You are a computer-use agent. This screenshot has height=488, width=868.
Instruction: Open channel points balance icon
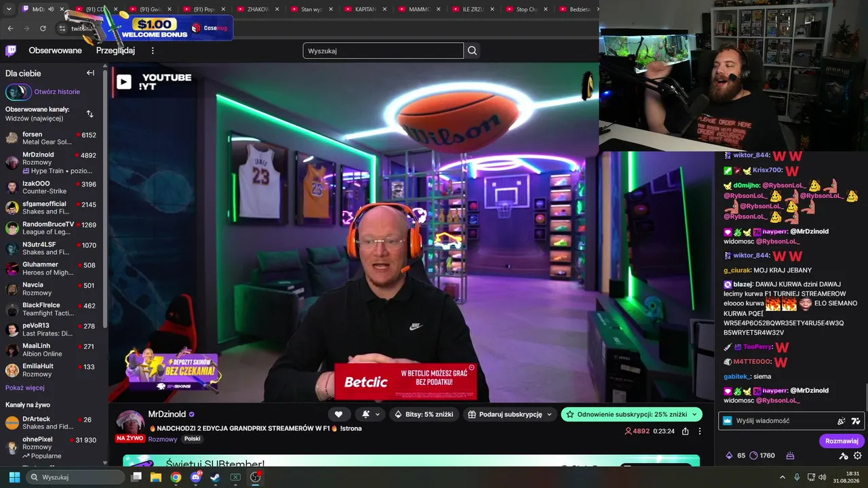click(x=754, y=455)
